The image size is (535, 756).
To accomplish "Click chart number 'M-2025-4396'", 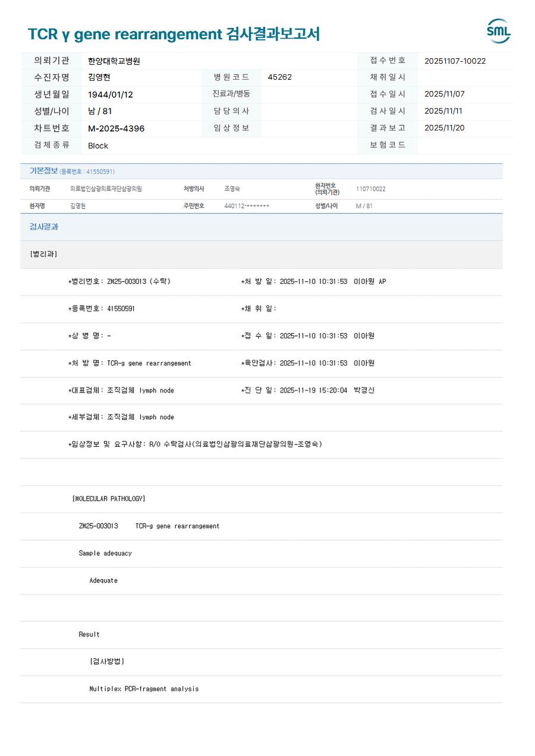I will [117, 128].
